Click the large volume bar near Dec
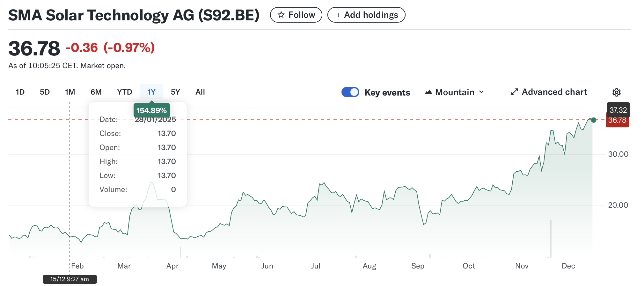The width and height of the screenshot is (644, 286). [550, 239]
